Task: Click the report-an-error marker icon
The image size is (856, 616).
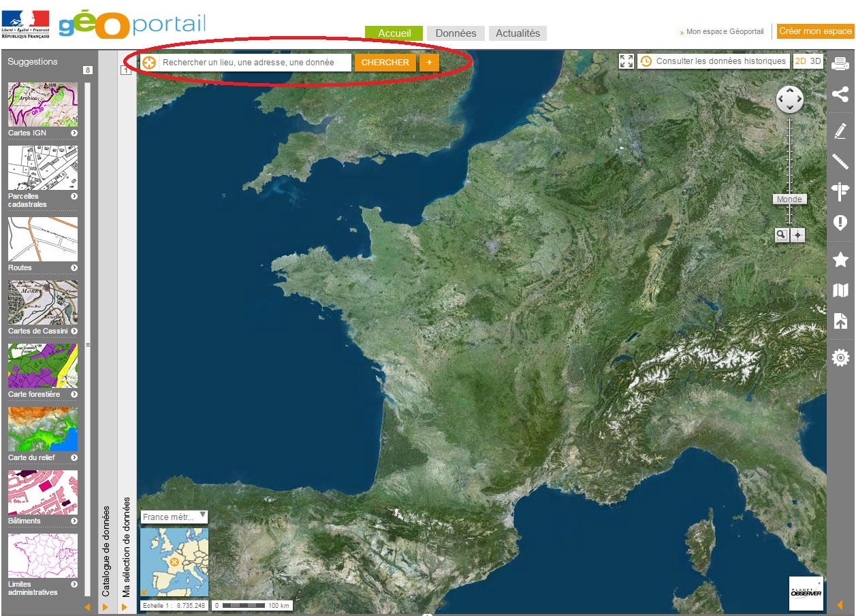Action: [x=840, y=223]
